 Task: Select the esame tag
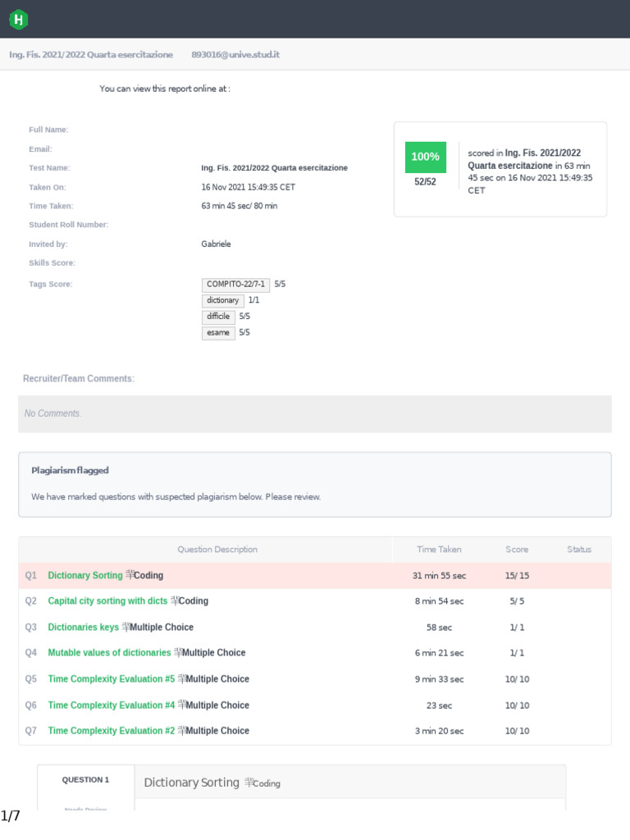[x=218, y=333]
